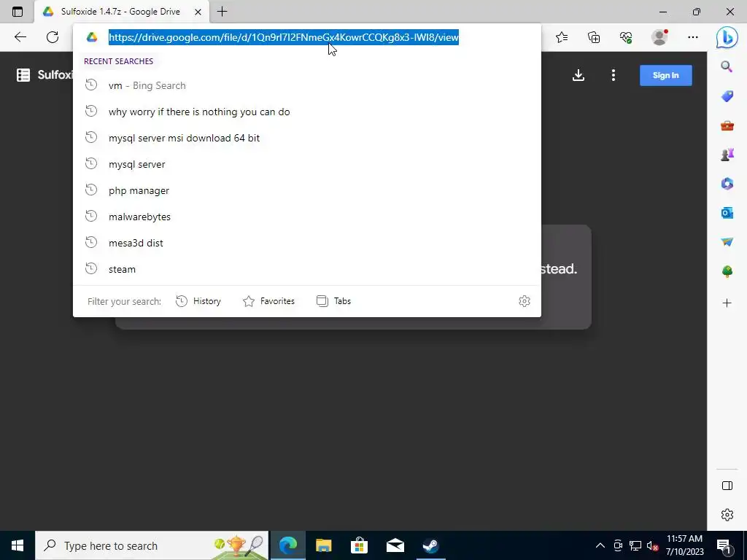This screenshot has height=560, width=747.
Task: Select 'mesa3d dist' from recent searches
Action: [x=307, y=242]
